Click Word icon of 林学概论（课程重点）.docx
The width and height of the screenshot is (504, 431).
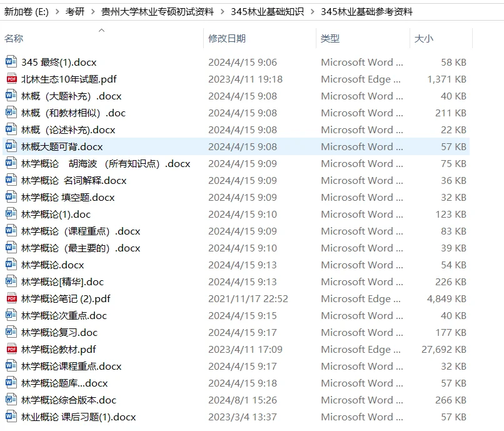point(11,230)
